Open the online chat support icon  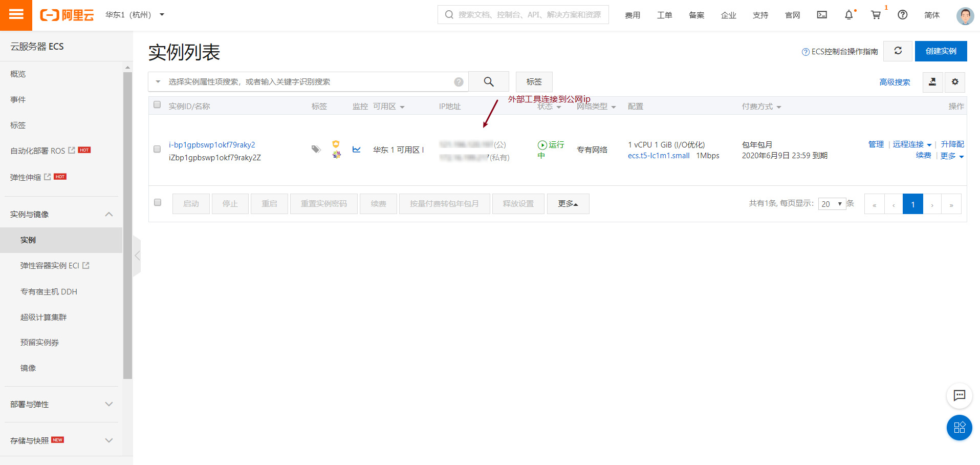coord(960,396)
